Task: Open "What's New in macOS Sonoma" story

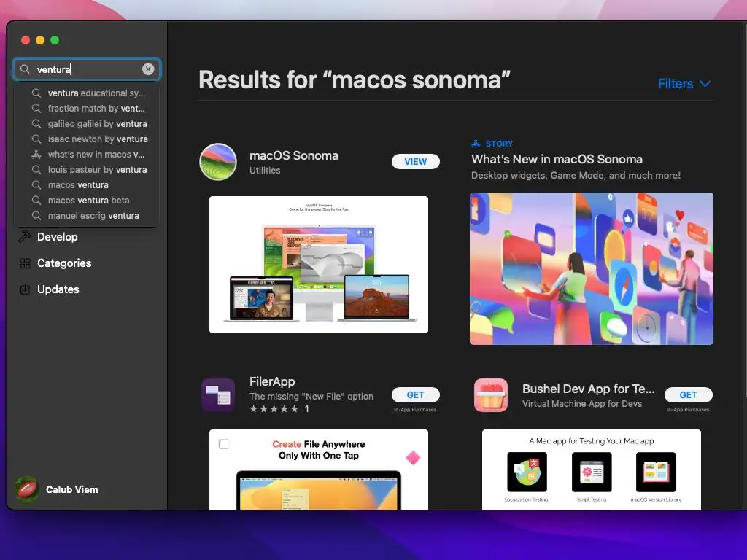Action: 557,159
